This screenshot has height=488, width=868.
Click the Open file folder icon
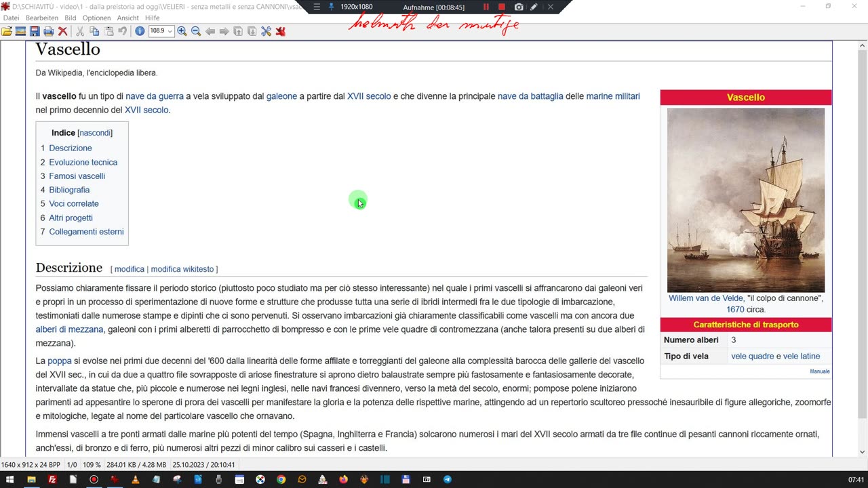[x=7, y=31]
